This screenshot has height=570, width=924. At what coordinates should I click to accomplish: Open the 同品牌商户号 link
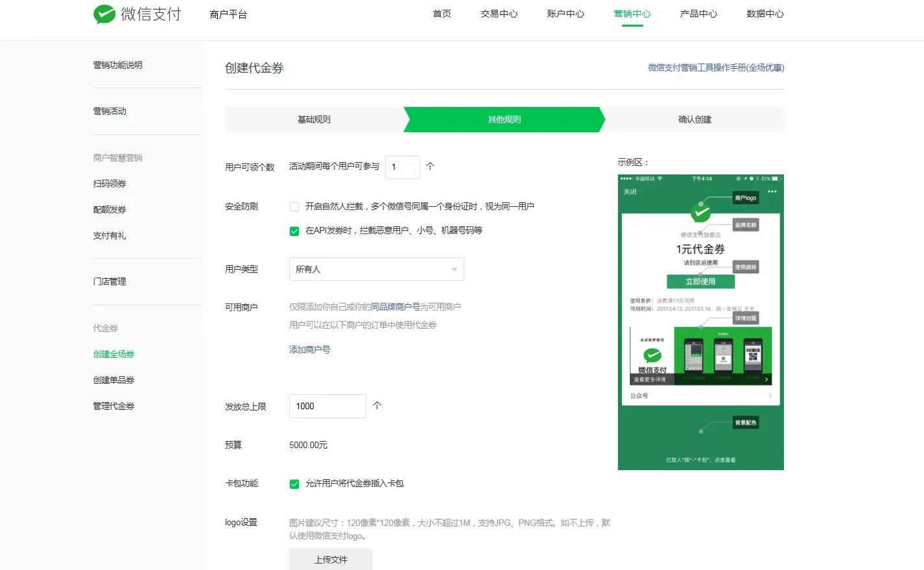coord(396,307)
